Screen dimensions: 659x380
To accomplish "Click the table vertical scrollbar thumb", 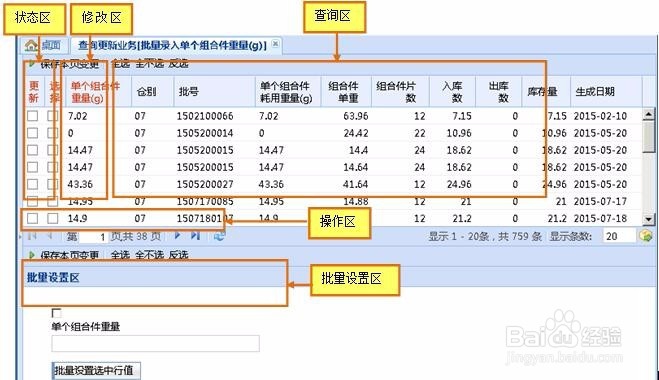I will pyautogui.click(x=648, y=136).
